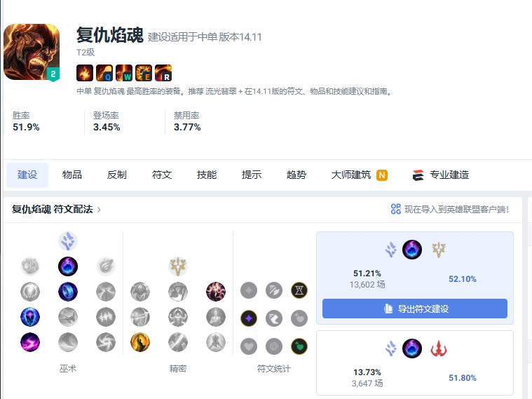Viewport: 532px width, 399px height.
Task: Click the Q ability icon
Action: click(x=104, y=73)
